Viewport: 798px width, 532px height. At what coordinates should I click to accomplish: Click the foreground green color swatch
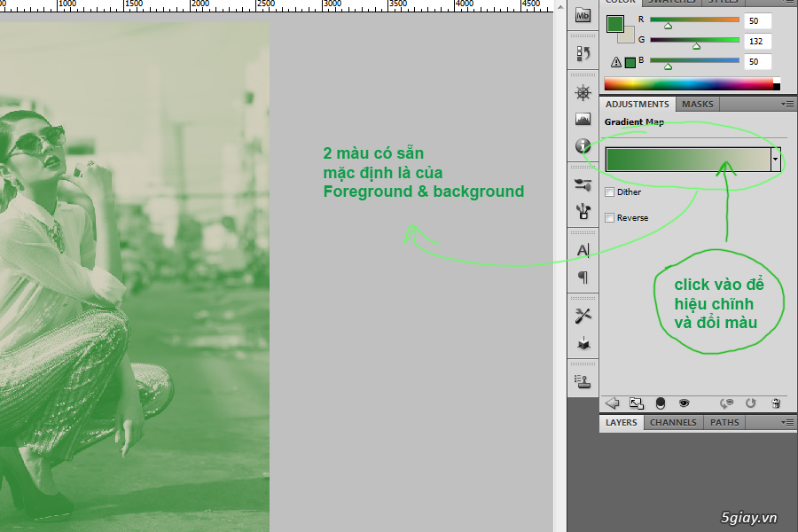click(x=615, y=24)
